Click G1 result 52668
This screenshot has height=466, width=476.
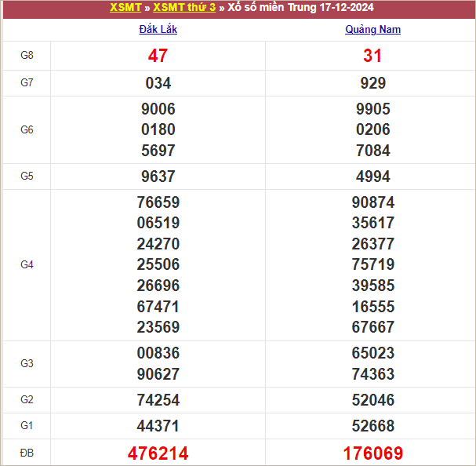coord(372,425)
